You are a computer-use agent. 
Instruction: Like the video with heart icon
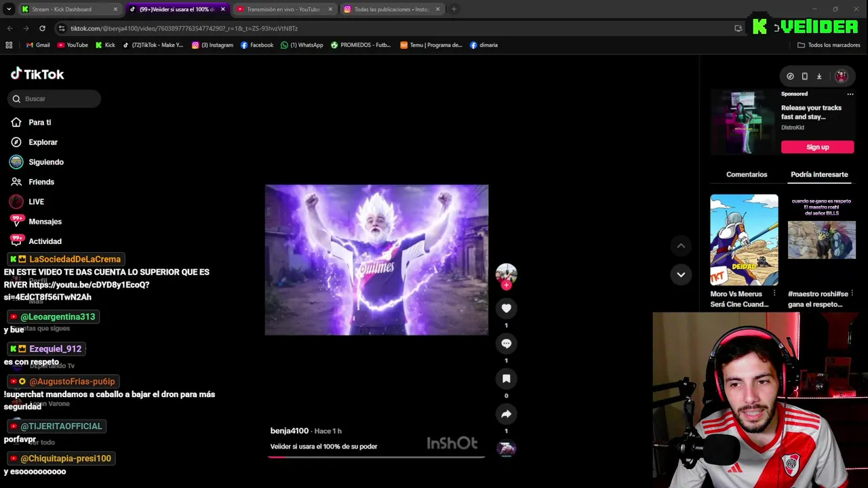point(506,308)
